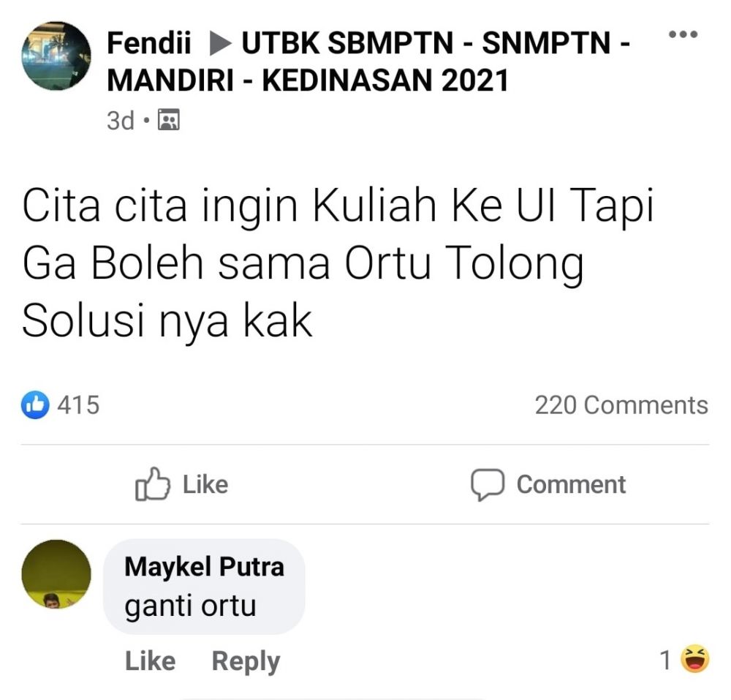Open Maykel Putra's profile via name
Screen dimensions: 731x700
(x=204, y=566)
